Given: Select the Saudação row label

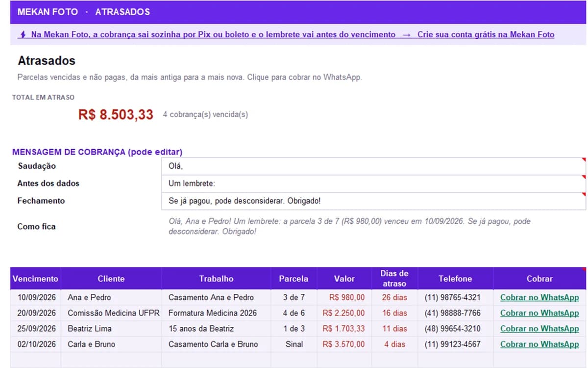Looking at the screenshot, I should click(x=36, y=166).
